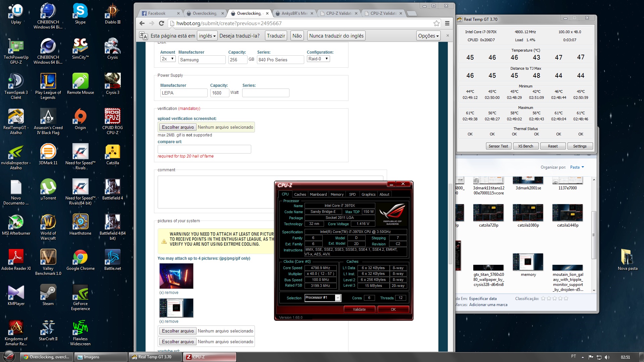Click Escolher arquivo for the verification screenshot
The width and height of the screenshot is (644, 362).
(x=178, y=127)
